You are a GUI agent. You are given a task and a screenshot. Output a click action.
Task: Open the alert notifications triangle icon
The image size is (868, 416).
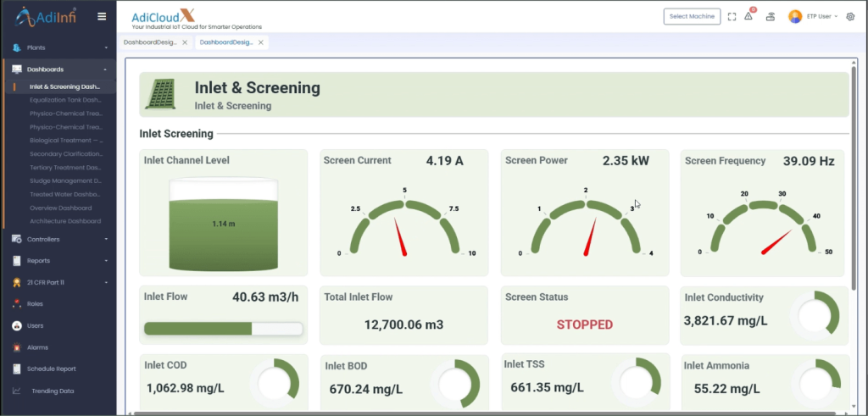coord(748,16)
